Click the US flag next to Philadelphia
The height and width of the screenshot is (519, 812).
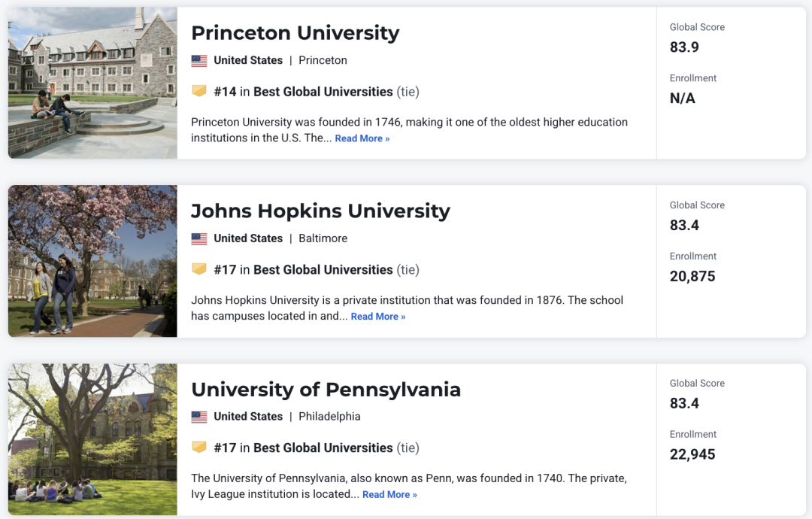pyautogui.click(x=198, y=417)
